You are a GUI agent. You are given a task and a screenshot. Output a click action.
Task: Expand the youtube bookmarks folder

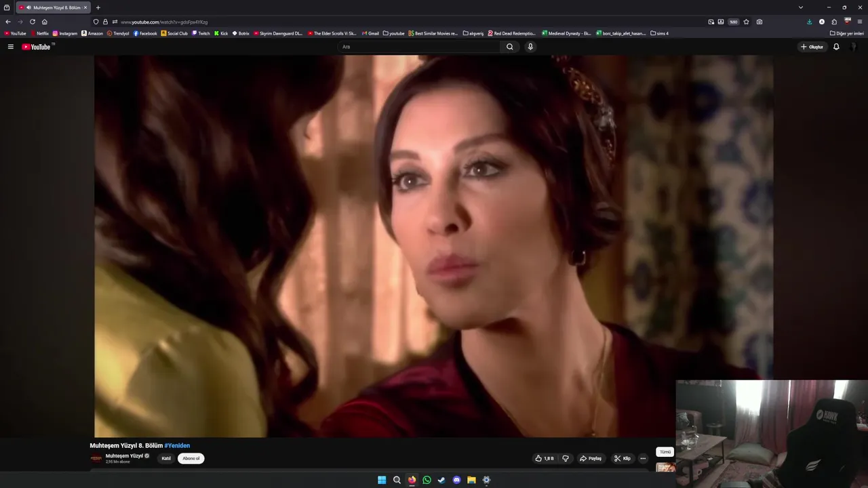pos(394,33)
